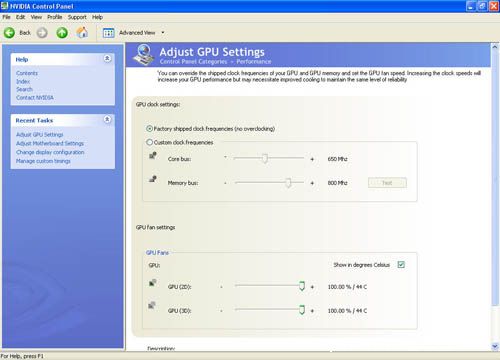Collapse the Recent Tasks panel

[x=107, y=119]
